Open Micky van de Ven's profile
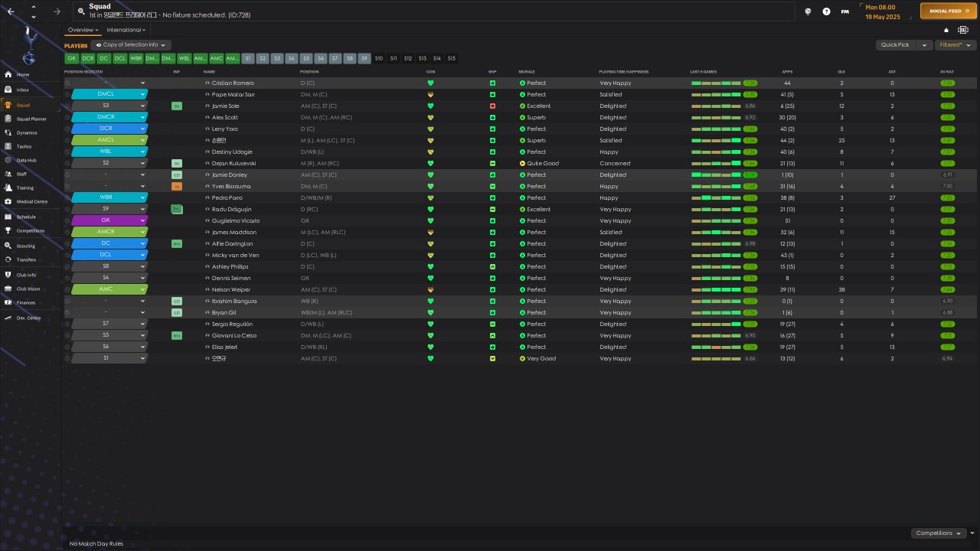Screen dimensions: 980x551 tap(237, 255)
